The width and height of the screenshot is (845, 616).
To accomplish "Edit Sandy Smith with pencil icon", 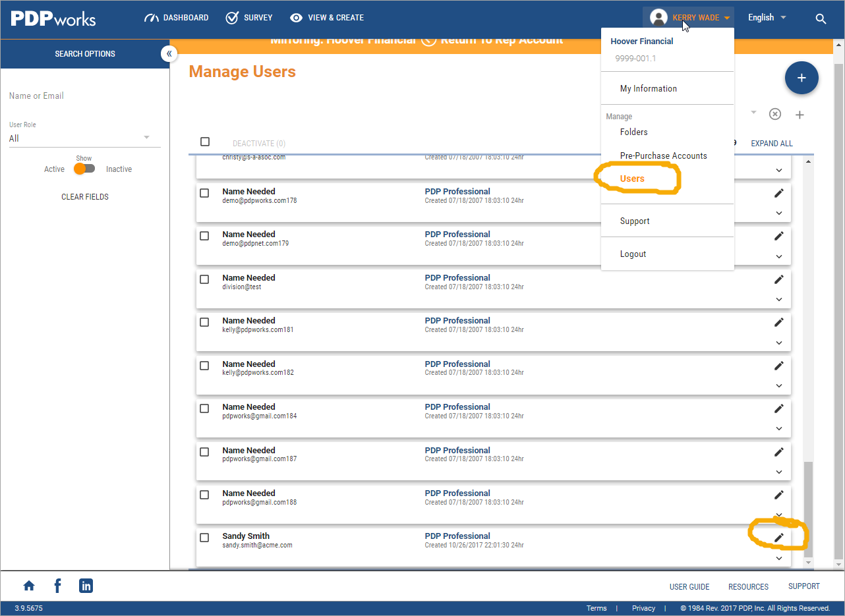I will coord(779,538).
